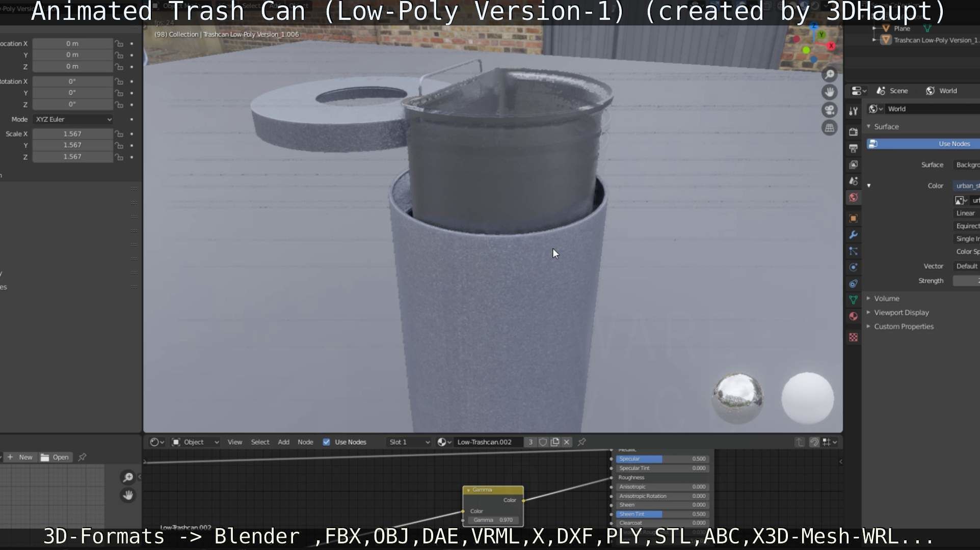Open the Material properties tab icon
This screenshot has height=550, width=980.
coord(853,316)
